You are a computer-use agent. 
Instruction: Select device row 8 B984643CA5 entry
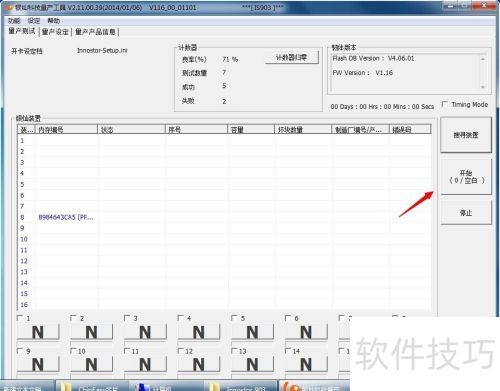point(224,217)
